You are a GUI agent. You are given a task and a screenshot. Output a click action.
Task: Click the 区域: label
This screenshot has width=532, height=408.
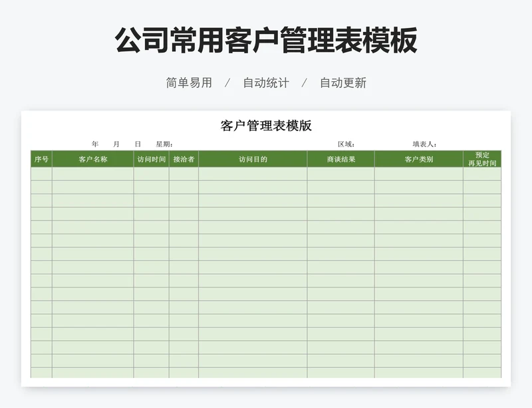point(346,144)
